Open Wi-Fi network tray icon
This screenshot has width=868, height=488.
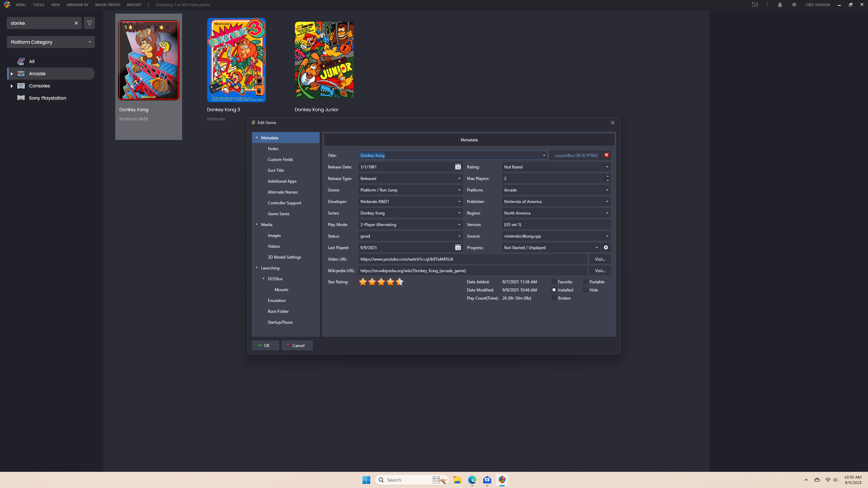(x=828, y=480)
